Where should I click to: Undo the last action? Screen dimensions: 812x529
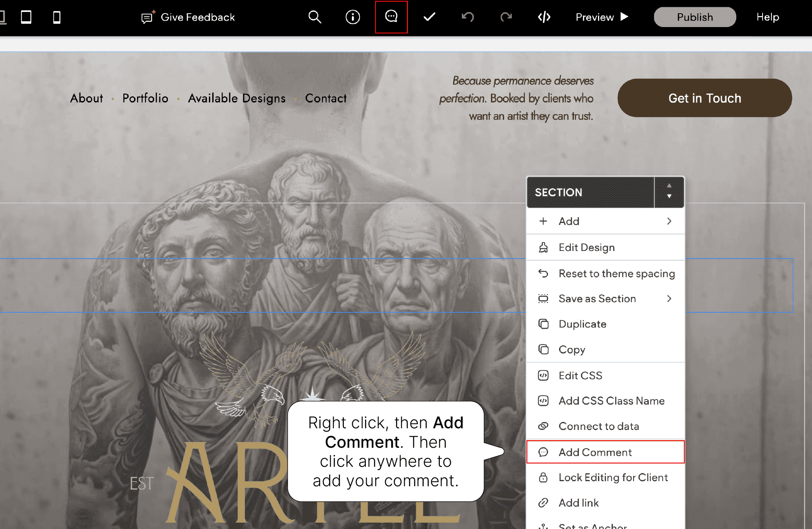(468, 17)
